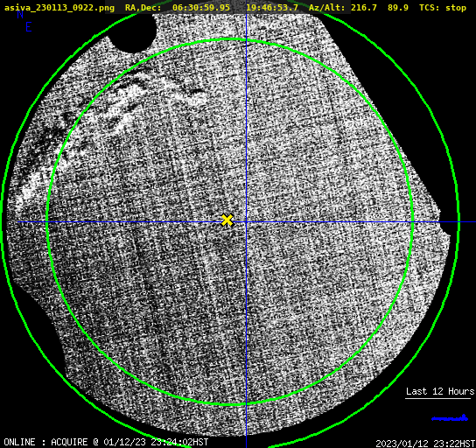Image resolution: width=476 pixels, height=448 pixels.
Task: Select the Dec value 19:46:53.7
Action: (272, 8)
